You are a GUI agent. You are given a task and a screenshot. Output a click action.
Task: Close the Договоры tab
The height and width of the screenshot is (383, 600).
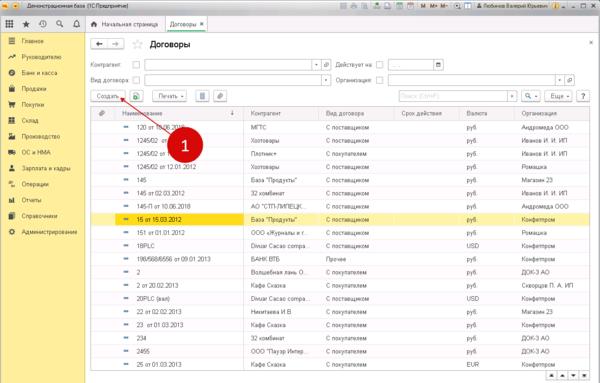click(202, 24)
